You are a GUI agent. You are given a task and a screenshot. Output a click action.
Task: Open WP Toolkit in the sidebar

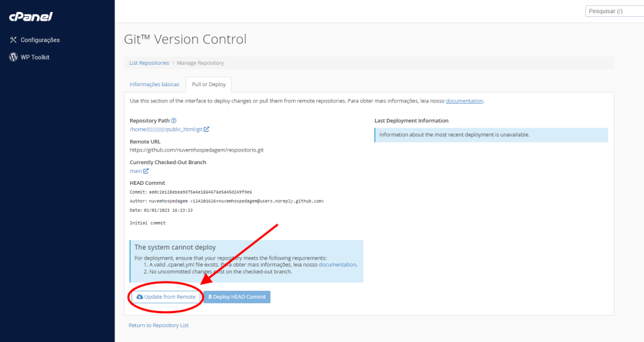pos(35,57)
